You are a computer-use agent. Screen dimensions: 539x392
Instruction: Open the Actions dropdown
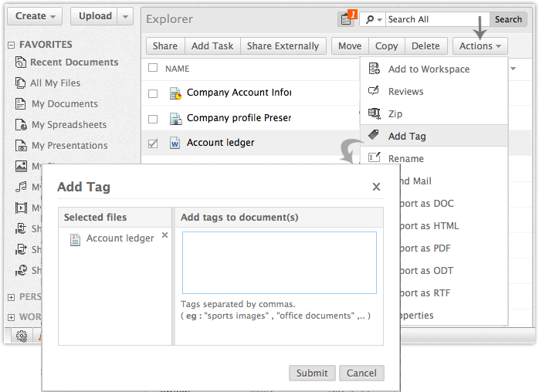pos(480,46)
